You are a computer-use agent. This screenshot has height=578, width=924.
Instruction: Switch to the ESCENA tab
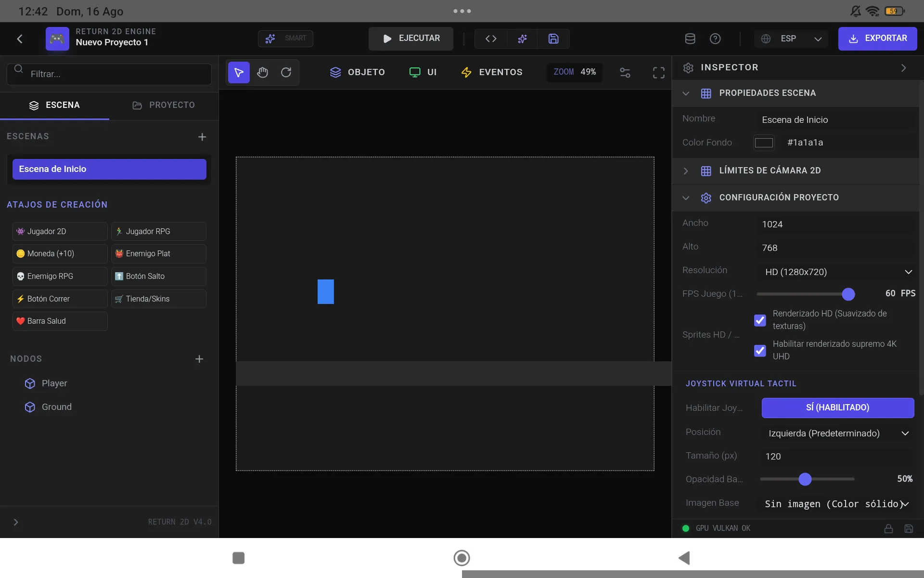point(54,105)
